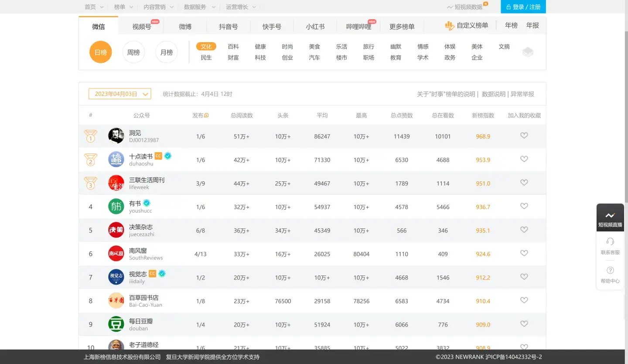The height and width of the screenshot is (364, 628).
Task: Switch to 微信 platform tab
Action: (99, 27)
